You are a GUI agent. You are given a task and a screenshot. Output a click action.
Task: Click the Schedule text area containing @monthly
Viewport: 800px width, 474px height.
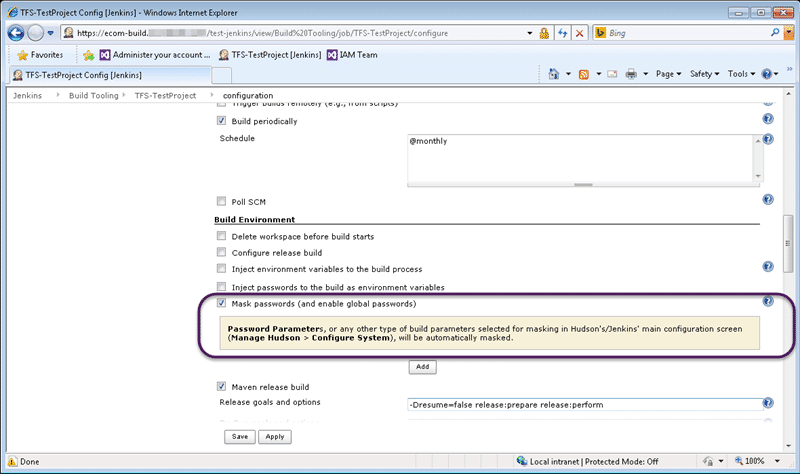580,158
